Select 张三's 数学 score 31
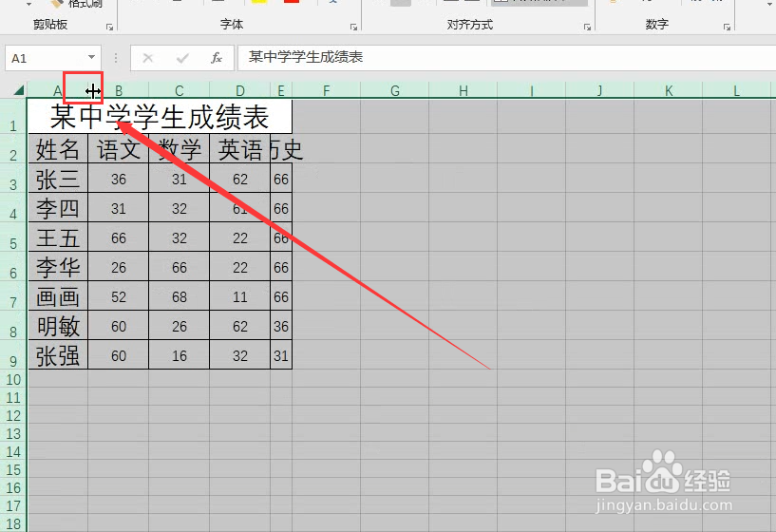Screen dimensions: 776x532 (x=180, y=179)
